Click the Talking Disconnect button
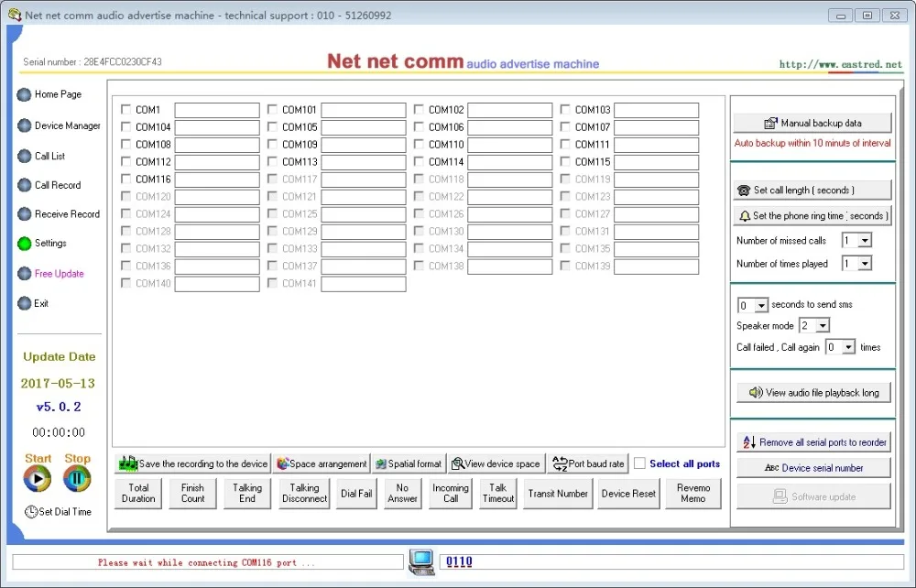 coord(304,494)
